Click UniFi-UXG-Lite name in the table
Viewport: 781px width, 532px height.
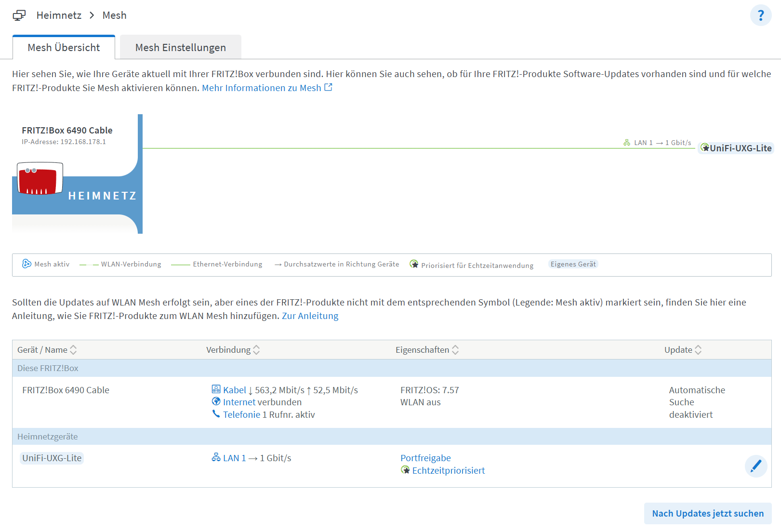[52, 458]
